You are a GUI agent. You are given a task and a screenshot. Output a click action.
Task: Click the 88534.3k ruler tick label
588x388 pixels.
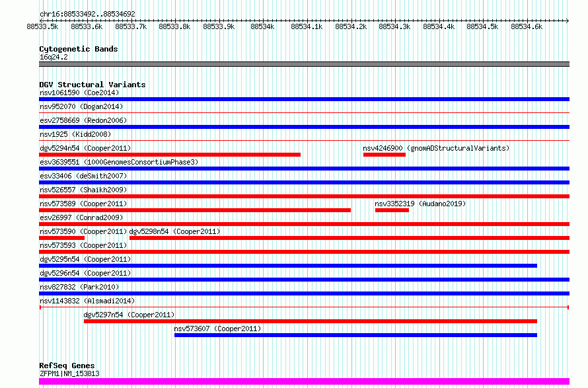tap(394, 26)
